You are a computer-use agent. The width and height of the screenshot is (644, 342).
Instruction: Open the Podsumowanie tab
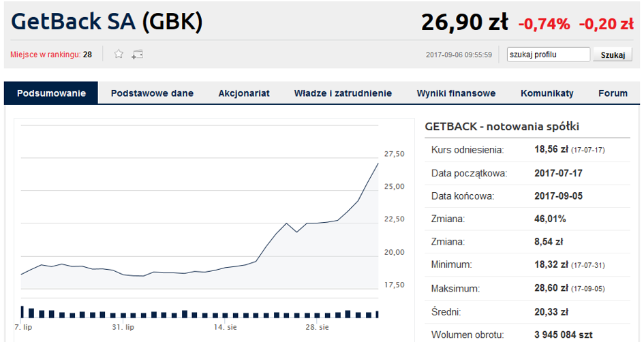click(x=51, y=93)
